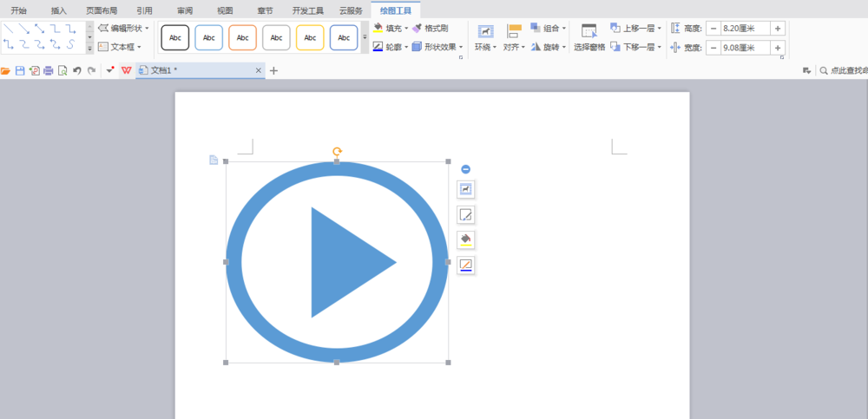
Task: Open the folder icon in quick toolbar
Action: [x=5, y=70]
